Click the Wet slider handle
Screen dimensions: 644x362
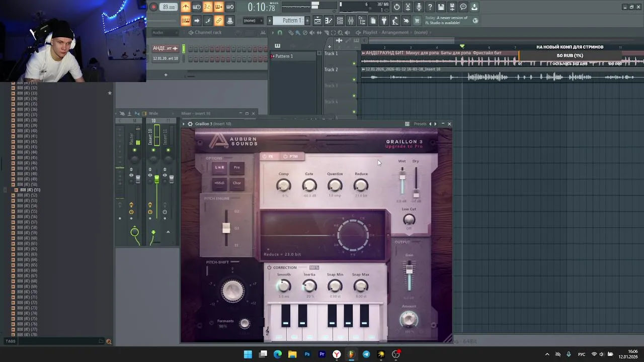pos(402,176)
